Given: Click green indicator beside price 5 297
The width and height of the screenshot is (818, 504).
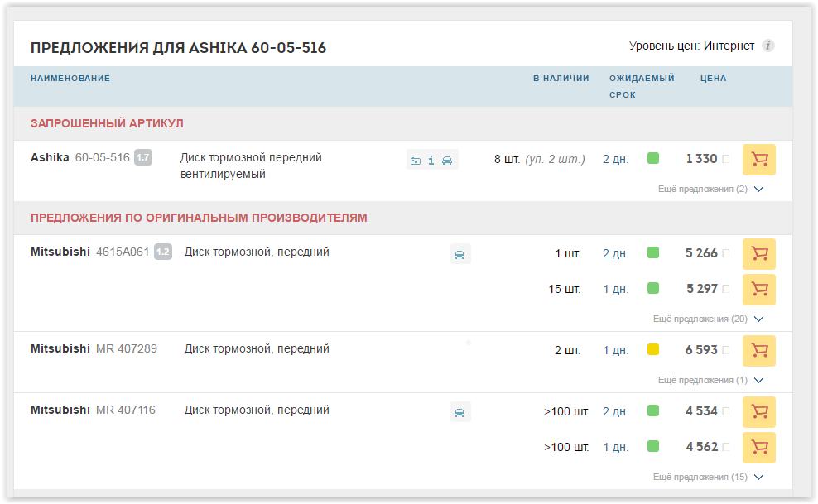Looking at the screenshot, I should pyautogui.click(x=653, y=288).
